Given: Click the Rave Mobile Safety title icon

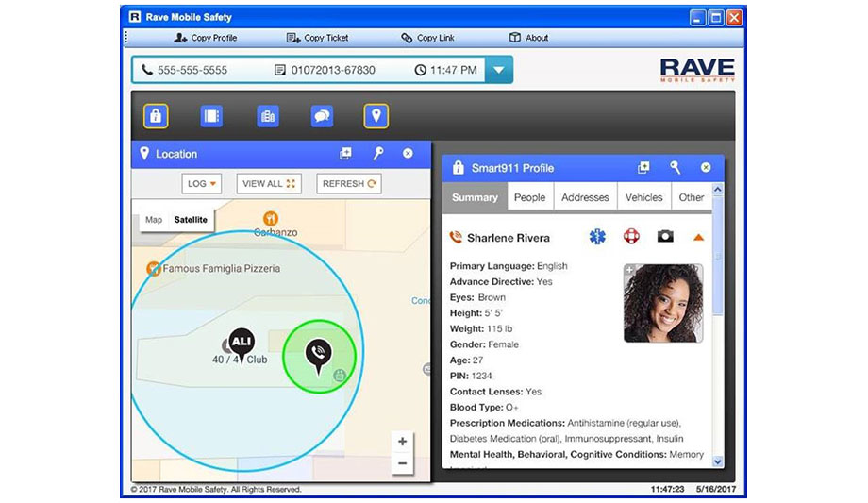Looking at the screenshot, I should [x=135, y=17].
